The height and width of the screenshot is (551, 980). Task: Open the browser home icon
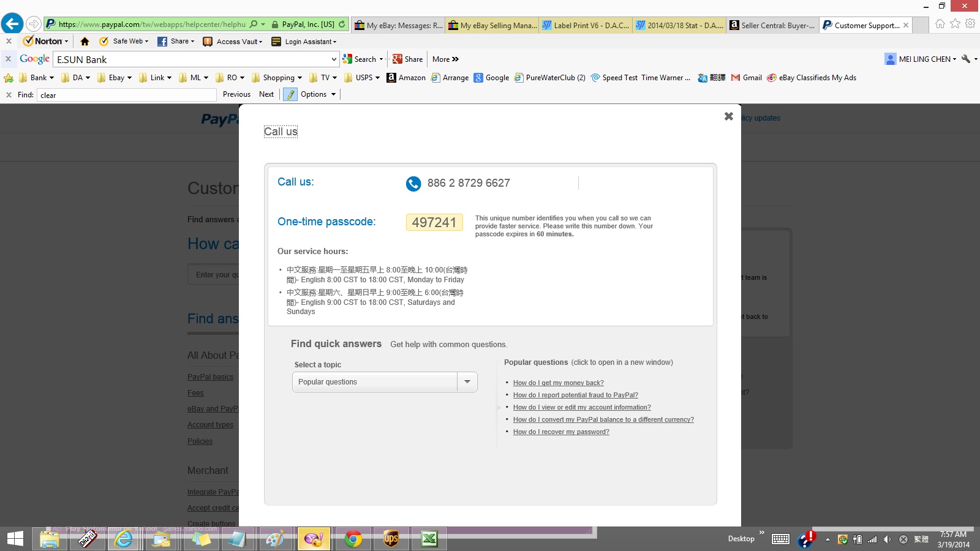coord(940,24)
